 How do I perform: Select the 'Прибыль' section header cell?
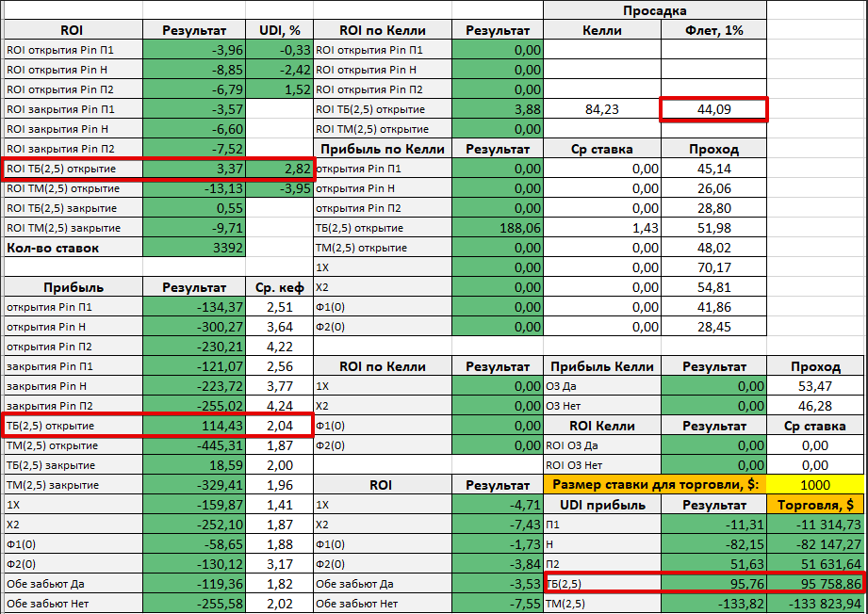pyautogui.click(x=74, y=287)
